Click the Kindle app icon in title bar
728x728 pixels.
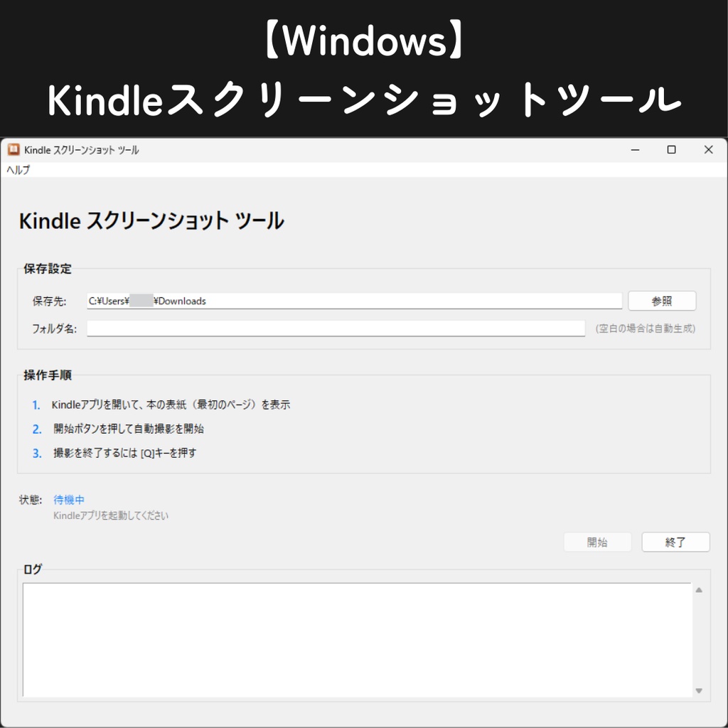[14, 149]
